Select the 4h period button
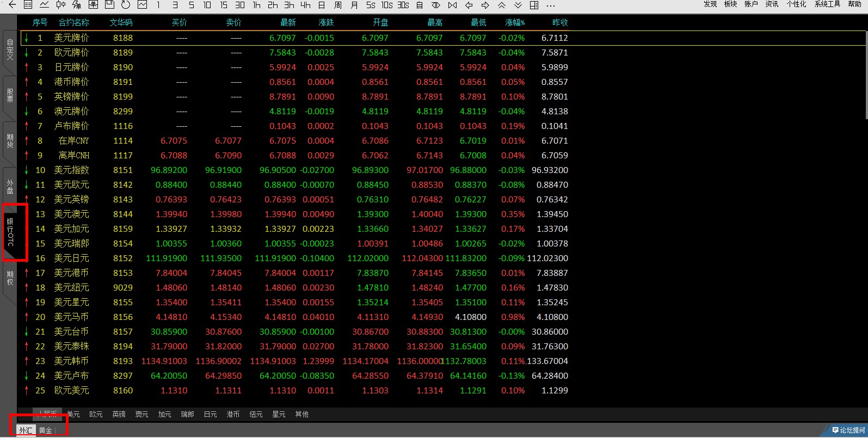Viewport: 868px width, 438px height. (305, 5)
